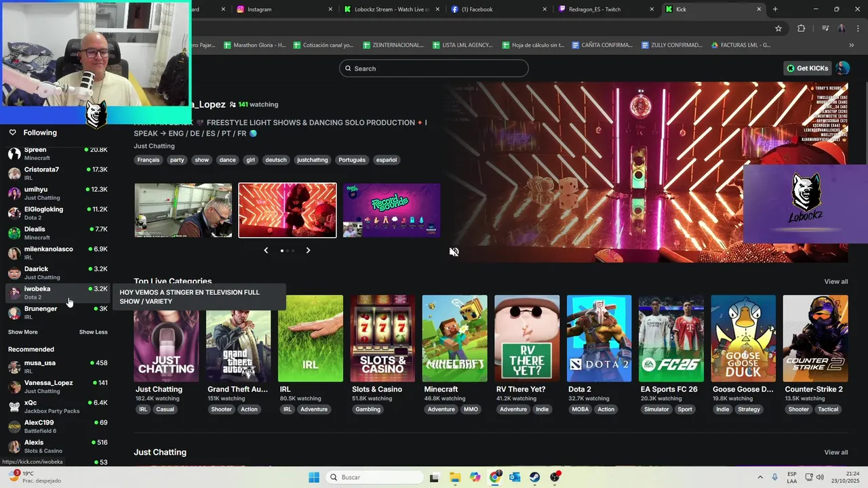
Task: Open ZULLY CONFIRMAD... bookmark
Action: click(671, 45)
